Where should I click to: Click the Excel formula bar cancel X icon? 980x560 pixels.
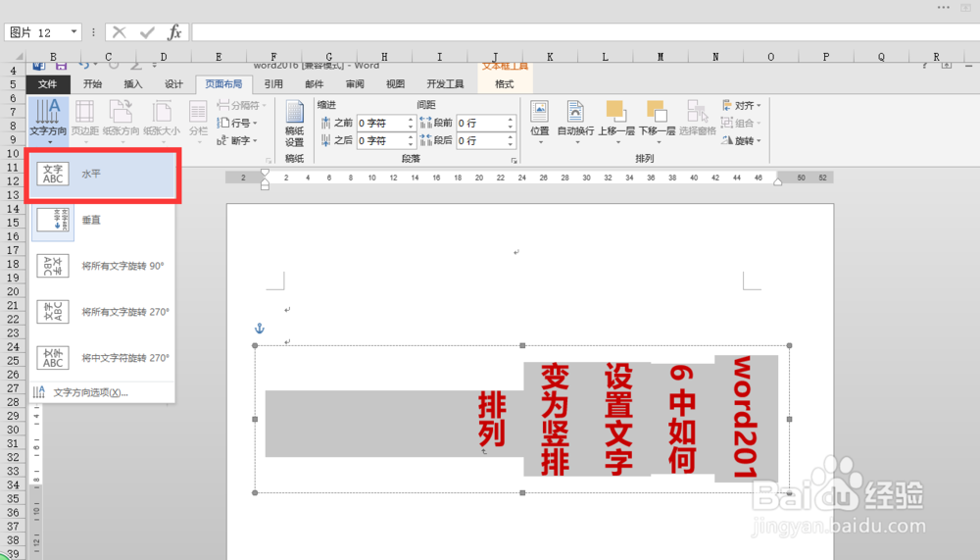point(119,32)
